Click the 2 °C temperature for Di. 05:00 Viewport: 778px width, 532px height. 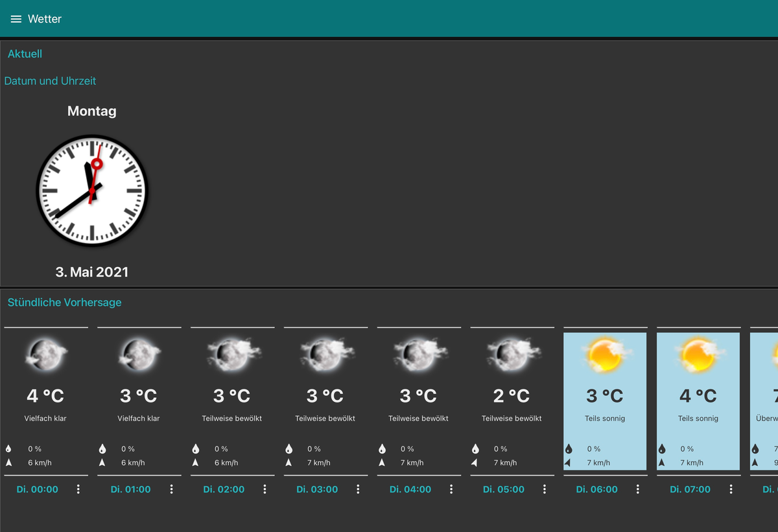(512, 395)
